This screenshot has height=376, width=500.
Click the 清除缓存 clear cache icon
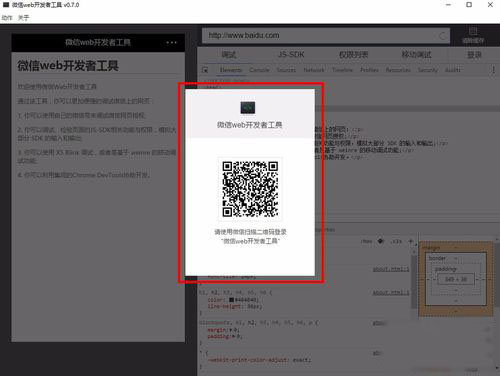point(473,35)
